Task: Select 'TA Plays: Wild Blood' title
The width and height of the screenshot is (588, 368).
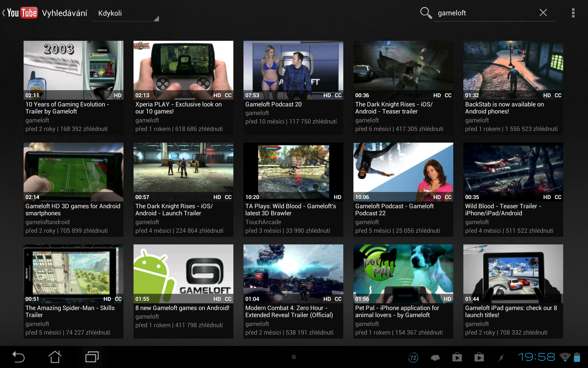Action: point(291,210)
